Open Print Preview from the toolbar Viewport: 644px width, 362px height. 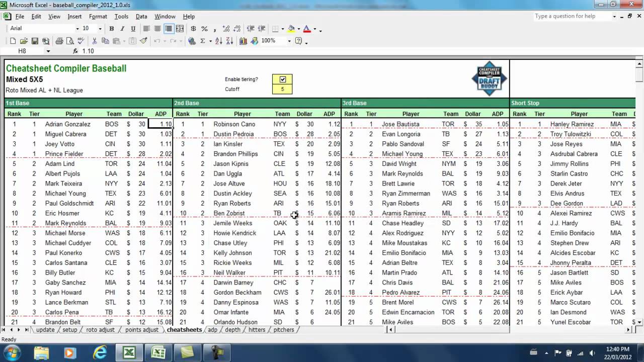(x=70, y=41)
